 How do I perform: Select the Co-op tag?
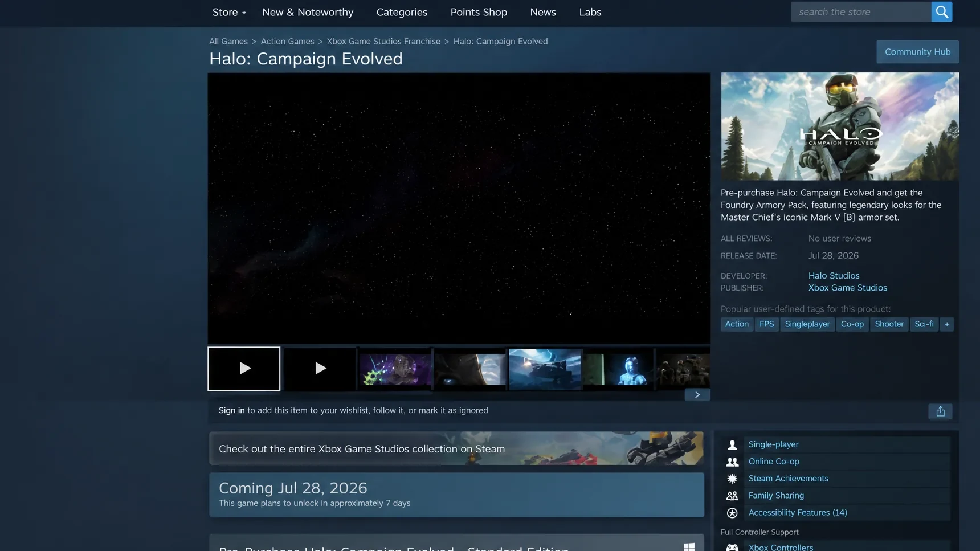[x=852, y=324]
